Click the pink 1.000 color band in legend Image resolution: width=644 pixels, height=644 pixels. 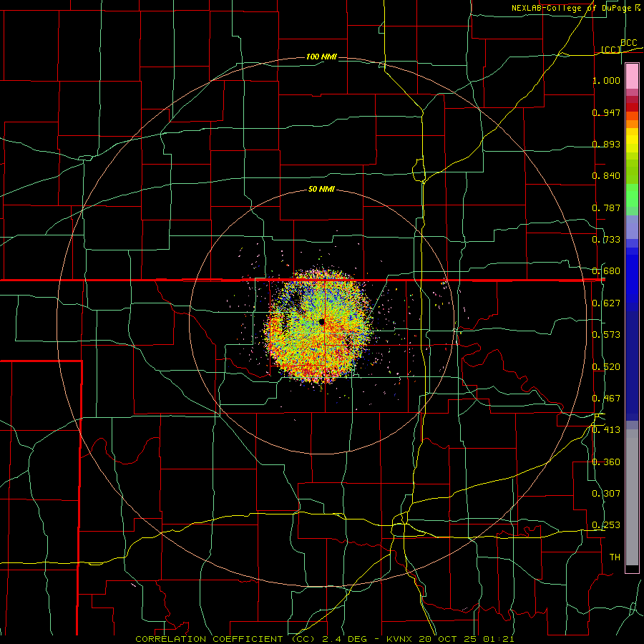632,77
